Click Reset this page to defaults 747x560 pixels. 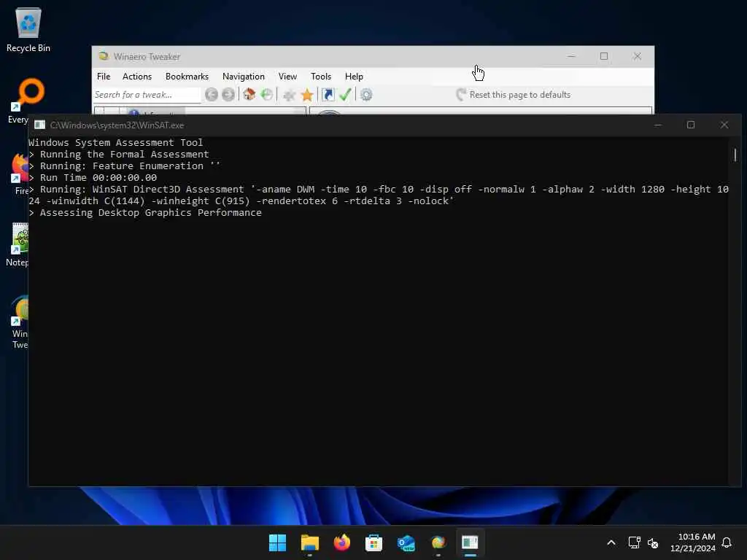[513, 95]
